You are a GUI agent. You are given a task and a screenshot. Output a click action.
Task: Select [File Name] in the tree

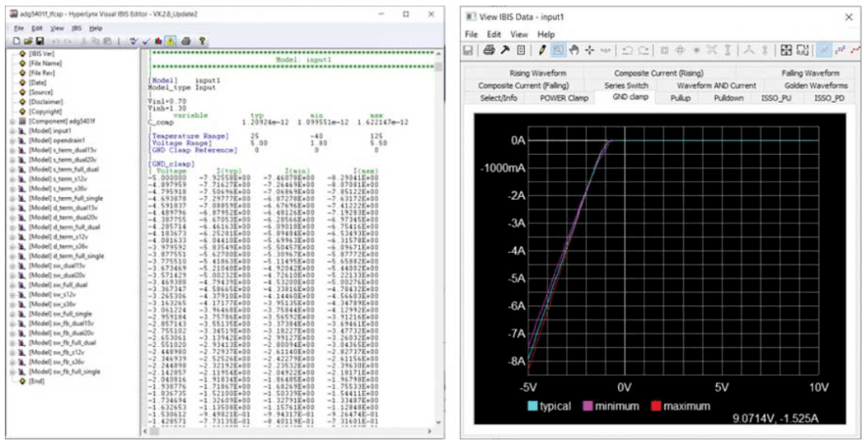(45, 63)
